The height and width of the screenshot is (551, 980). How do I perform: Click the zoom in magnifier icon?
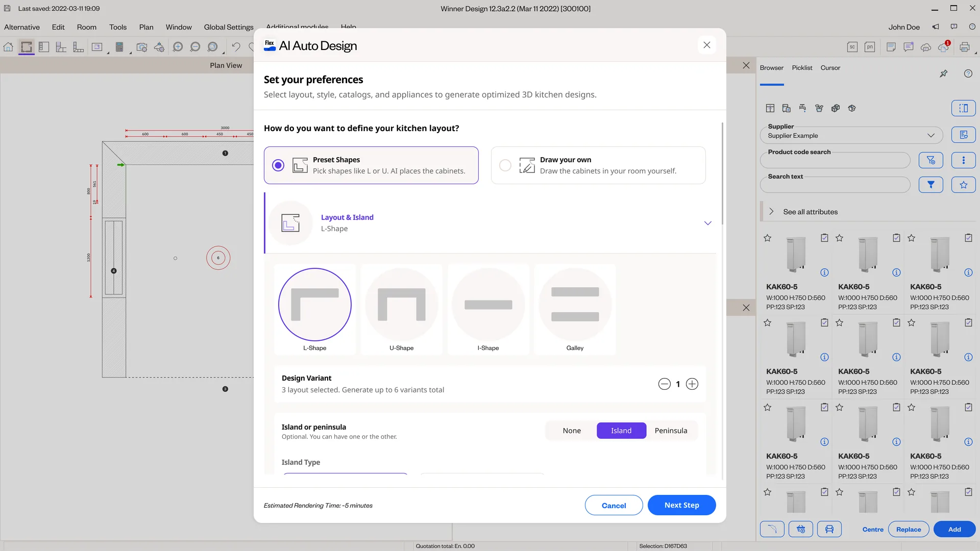[178, 47]
